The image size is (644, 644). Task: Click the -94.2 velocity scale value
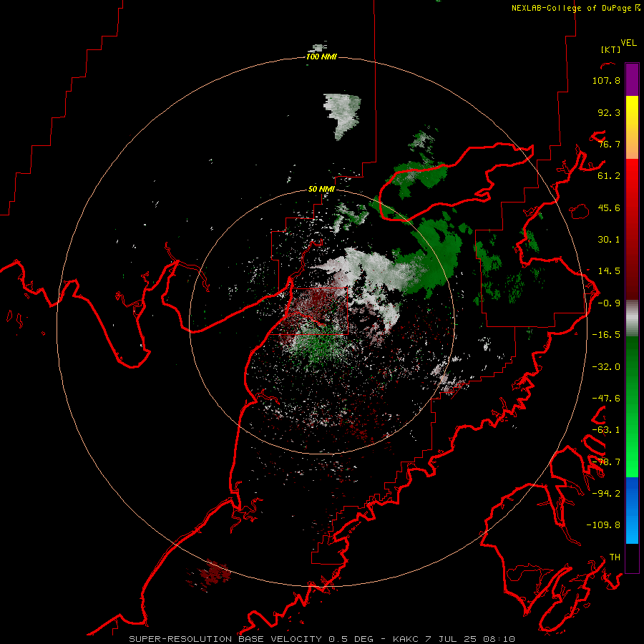click(x=606, y=494)
